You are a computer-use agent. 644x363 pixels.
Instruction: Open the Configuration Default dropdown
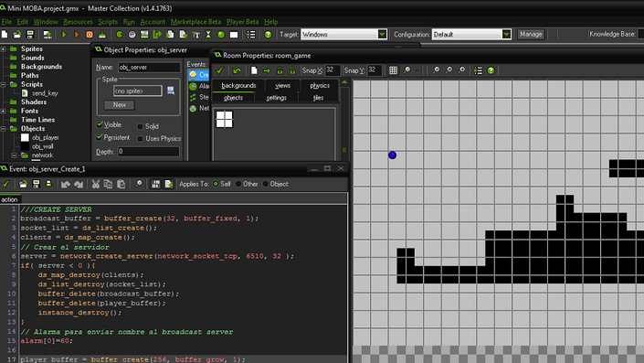click(x=471, y=34)
